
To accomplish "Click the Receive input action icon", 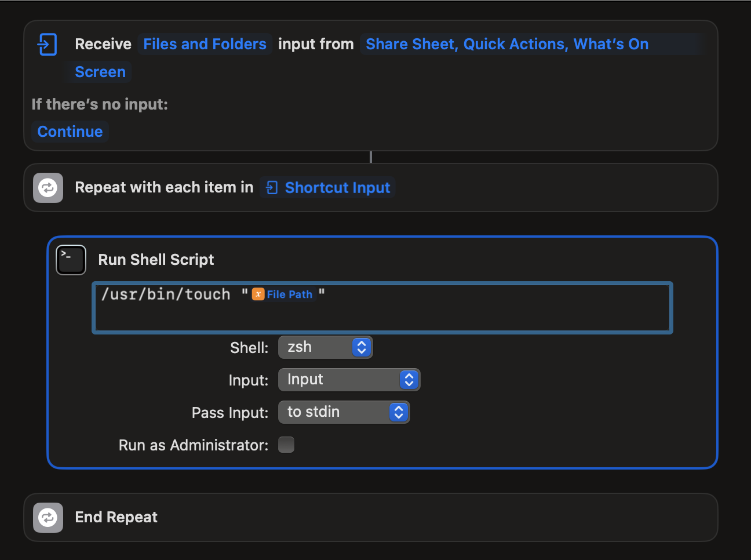I will 47,44.
